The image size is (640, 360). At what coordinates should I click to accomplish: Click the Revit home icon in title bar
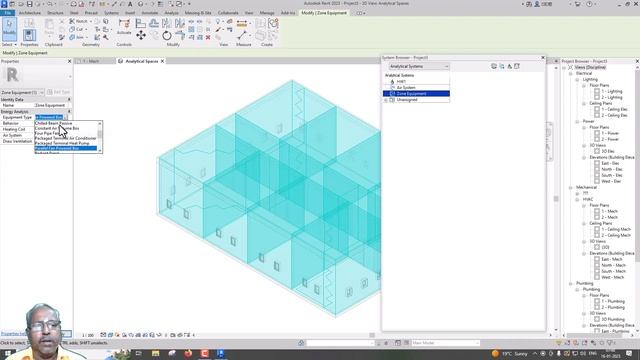pyautogui.click(x=4, y=4)
